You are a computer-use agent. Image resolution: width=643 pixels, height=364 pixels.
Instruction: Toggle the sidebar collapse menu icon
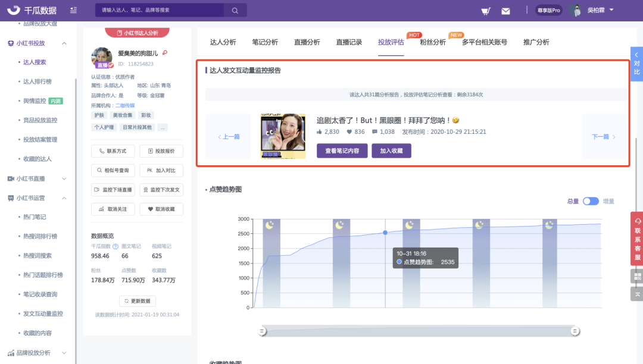click(x=73, y=10)
